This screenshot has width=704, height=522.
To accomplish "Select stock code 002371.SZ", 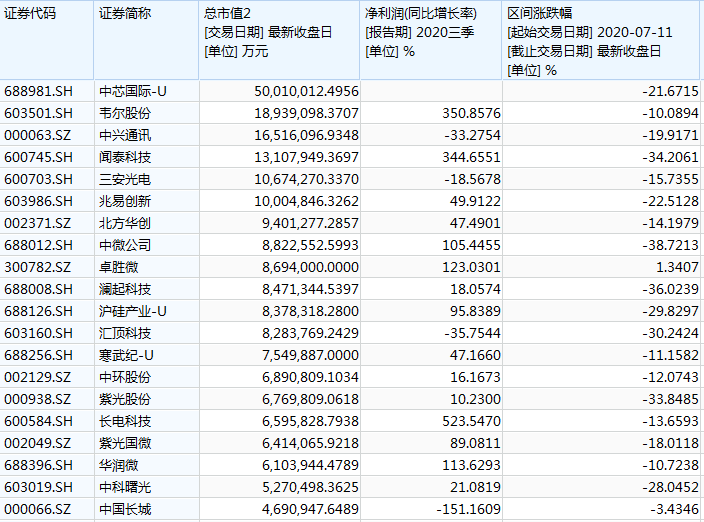I will (x=38, y=224).
